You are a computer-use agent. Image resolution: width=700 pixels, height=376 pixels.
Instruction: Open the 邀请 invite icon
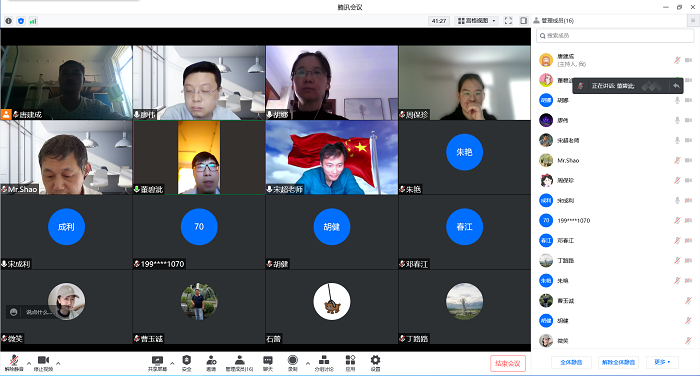(211, 363)
